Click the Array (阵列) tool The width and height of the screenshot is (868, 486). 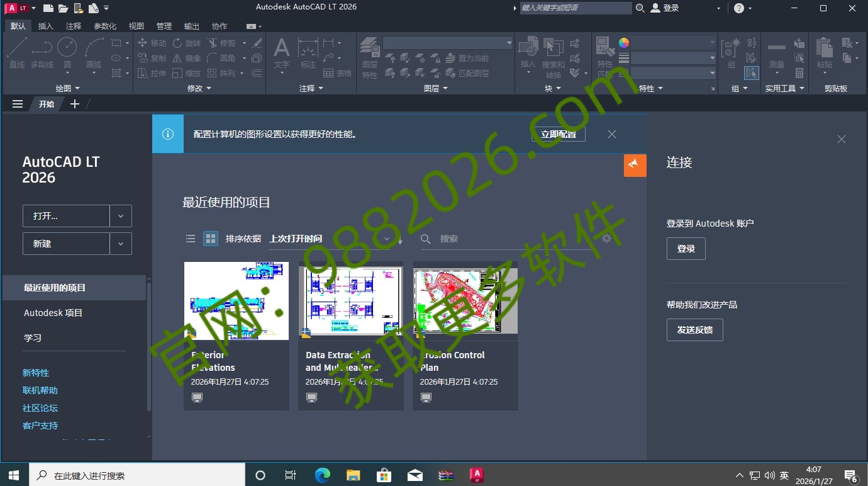point(221,73)
